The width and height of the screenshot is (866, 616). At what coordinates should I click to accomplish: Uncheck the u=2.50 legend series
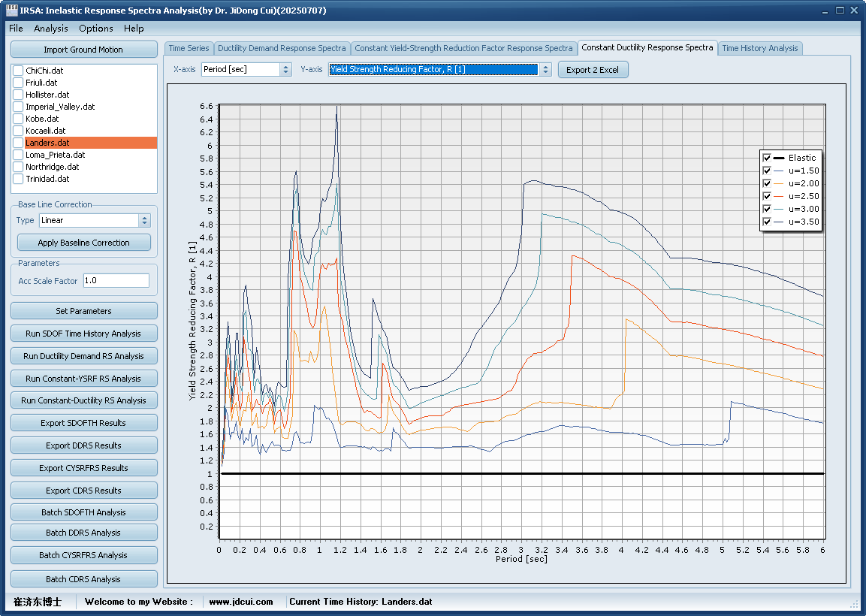767,196
